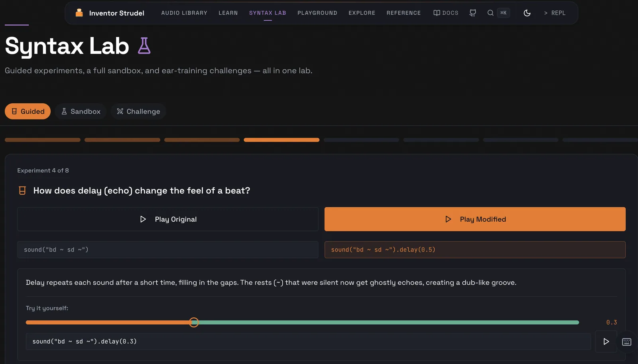The height and width of the screenshot is (364, 638).
Task: Click the original code sound("bd ~ sd ~")
Action: [x=168, y=250]
